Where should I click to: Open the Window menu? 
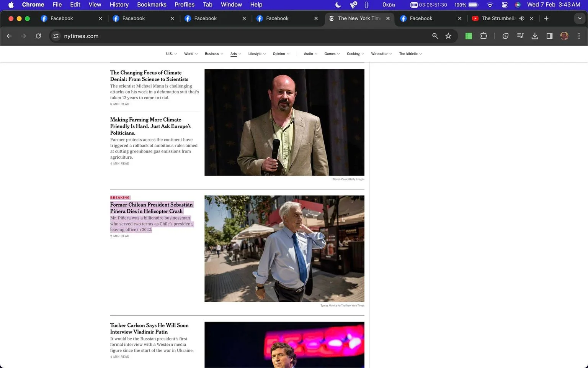pyautogui.click(x=231, y=5)
